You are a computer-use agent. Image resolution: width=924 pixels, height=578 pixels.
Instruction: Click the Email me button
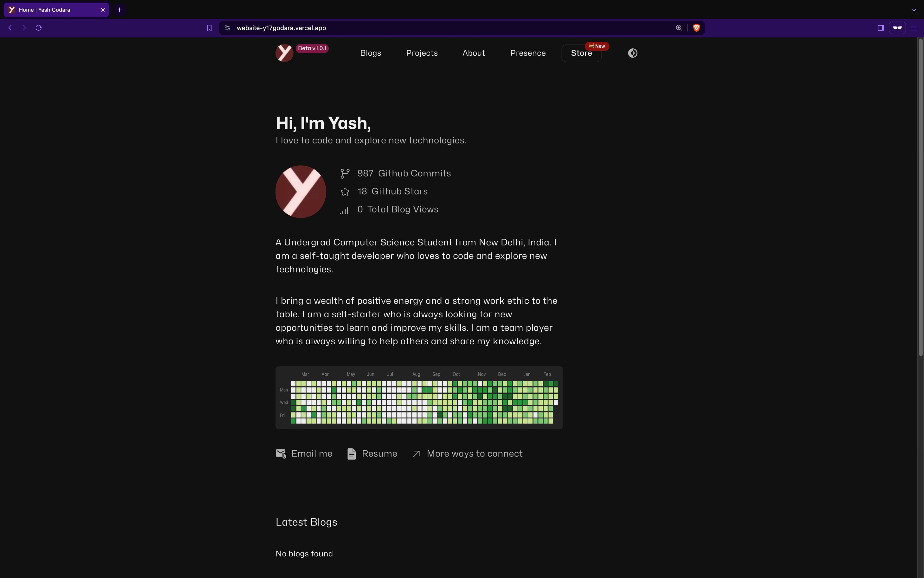click(x=304, y=454)
